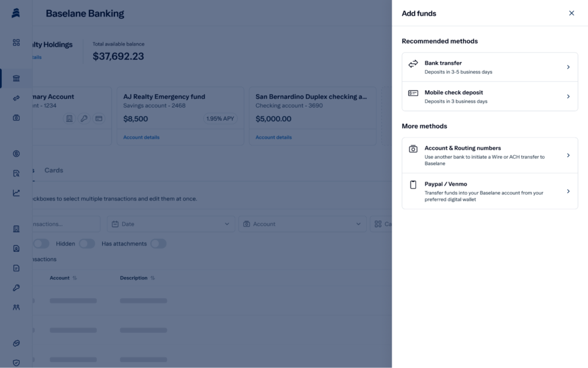Click the More methods heading

pyautogui.click(x=424, y=126)
